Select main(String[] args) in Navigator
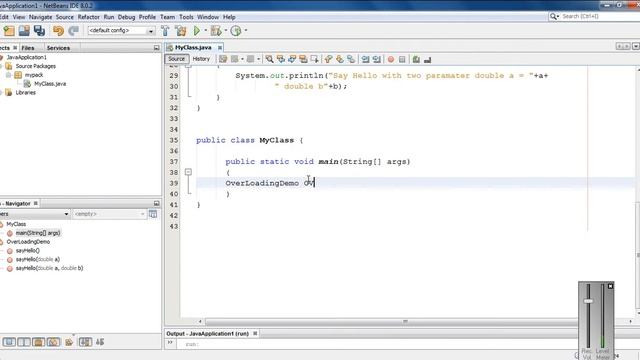 coord(38,233)
